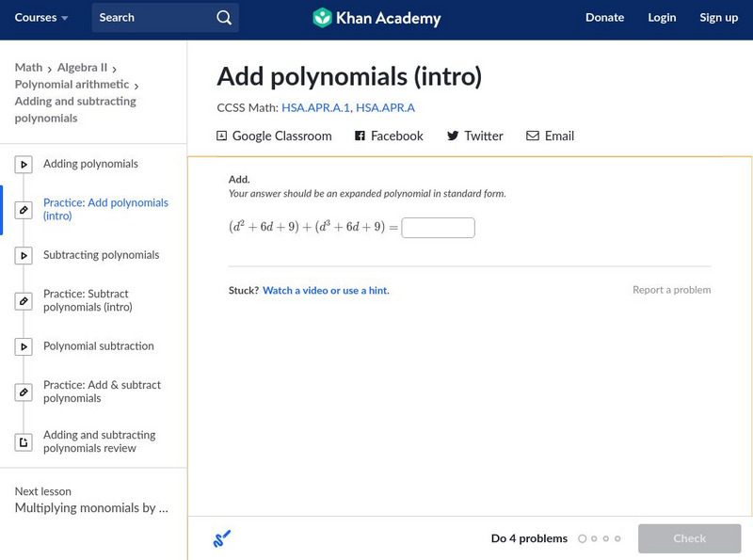Click Report a problem
The image size is (753, 560).
pos(671,290)
